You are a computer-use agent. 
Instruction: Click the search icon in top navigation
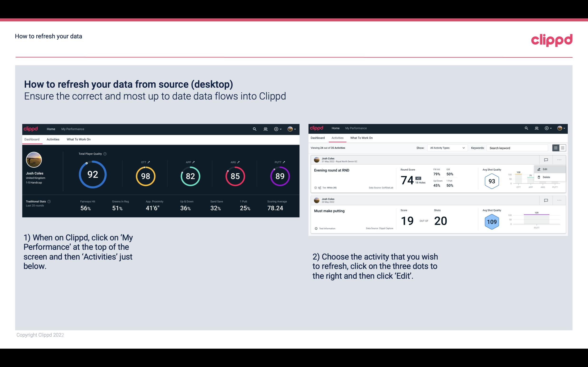point(254,129)
